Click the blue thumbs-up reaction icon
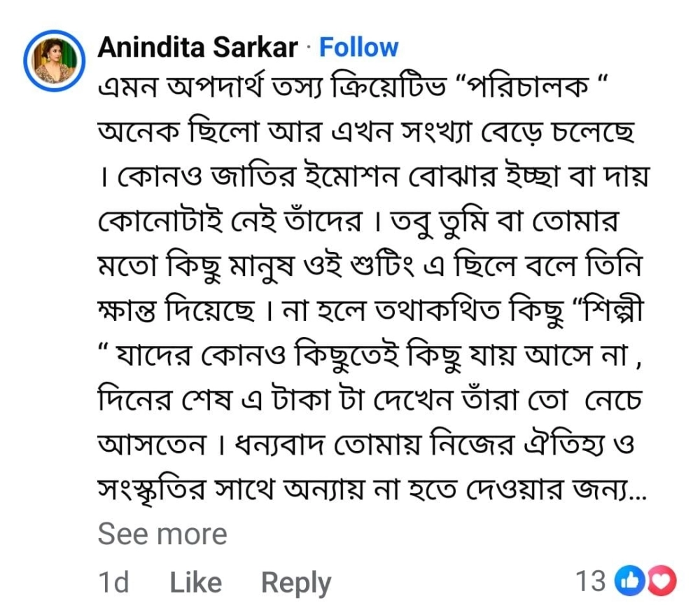This screenshot has height=615, width=700. [x=628, y=581]
